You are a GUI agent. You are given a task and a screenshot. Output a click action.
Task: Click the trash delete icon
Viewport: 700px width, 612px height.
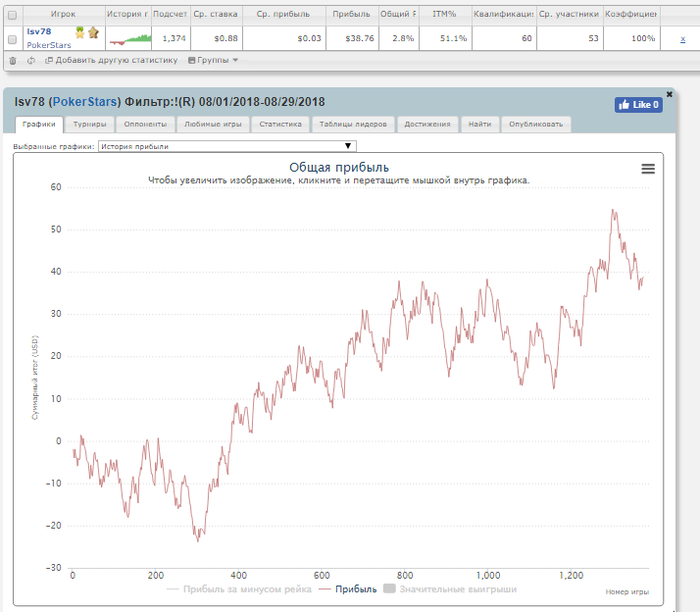[x=13, y=61]
